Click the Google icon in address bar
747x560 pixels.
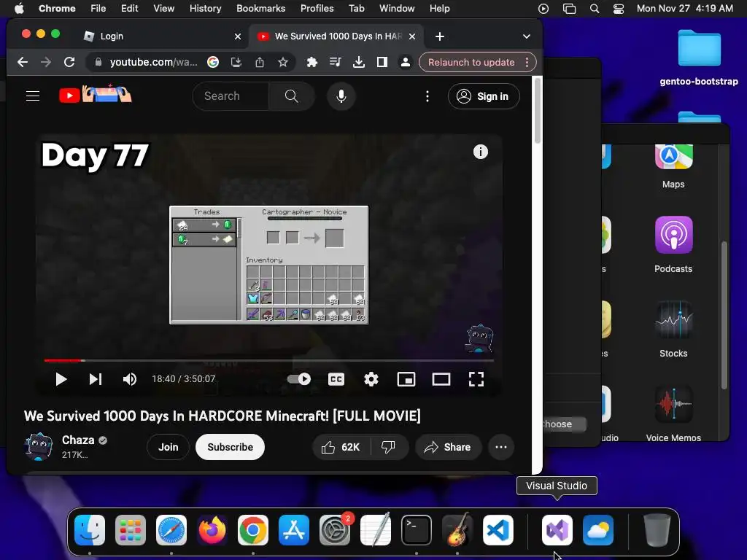click(213, 63)
